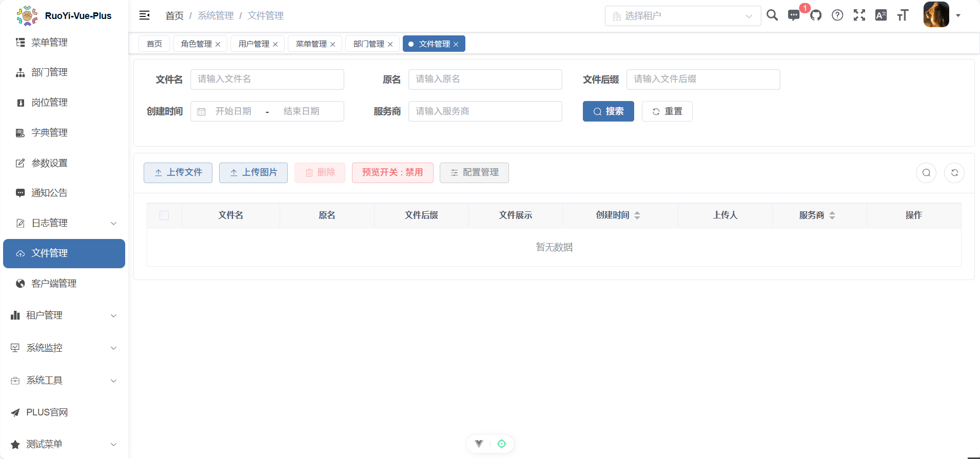Open the language switch icon
This screenshot has width=980, height=459.
(x=881, y=15)
